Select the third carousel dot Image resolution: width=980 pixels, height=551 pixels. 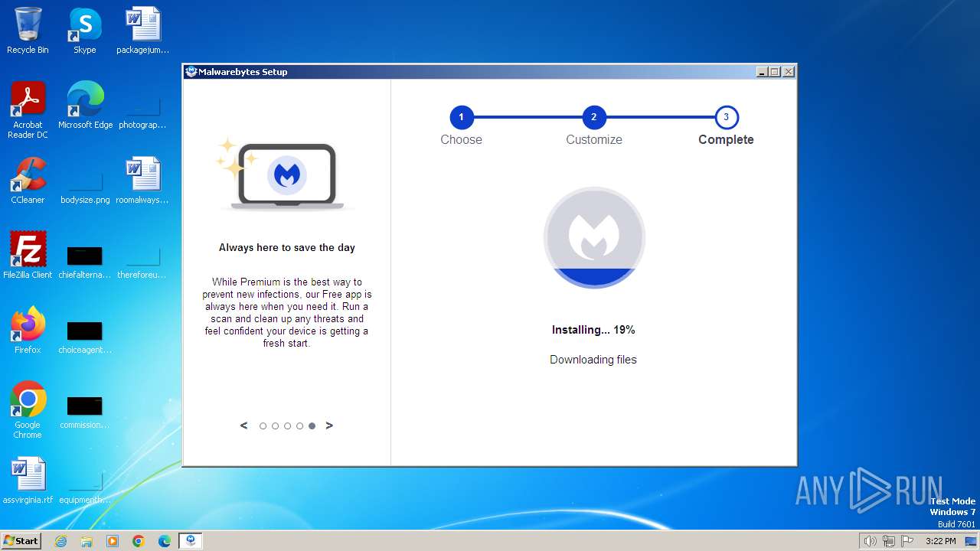(287, 426)
